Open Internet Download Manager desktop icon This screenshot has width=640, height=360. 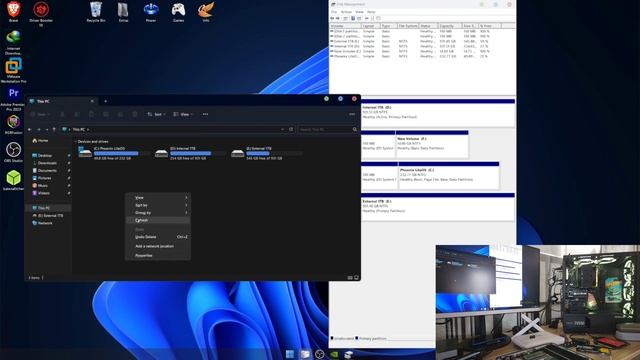click(x=13, y=42)
